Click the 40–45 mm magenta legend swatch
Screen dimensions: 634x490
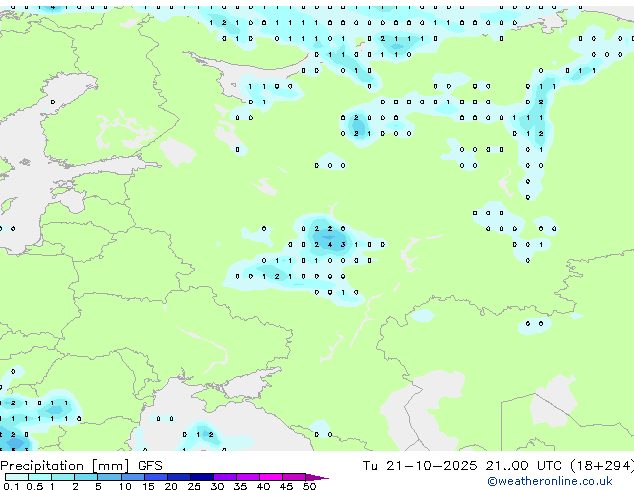271,477
